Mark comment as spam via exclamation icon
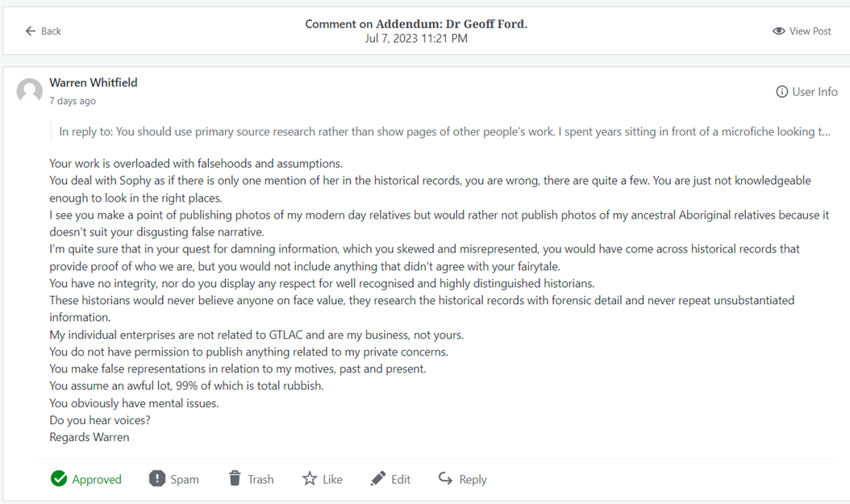Image resolution: width=850 pixels, height=504 pixels. [157, 479]
